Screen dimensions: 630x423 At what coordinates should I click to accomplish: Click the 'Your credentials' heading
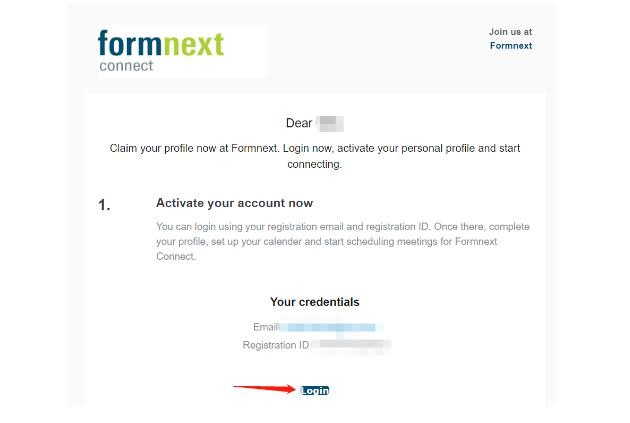click(315, 302)
